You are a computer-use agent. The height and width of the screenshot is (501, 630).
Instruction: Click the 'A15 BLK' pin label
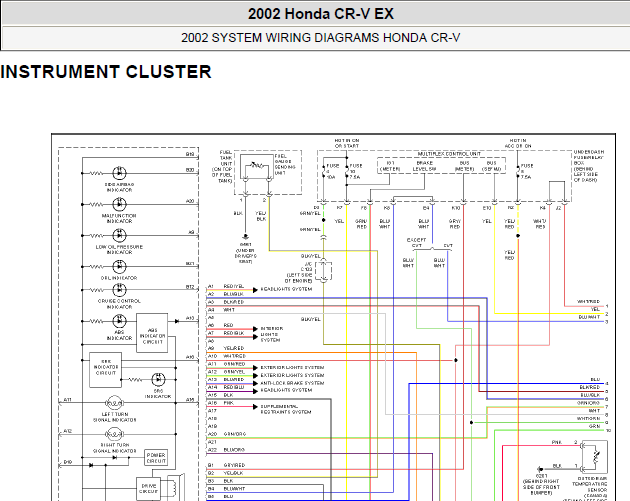[x=221, y=395]
